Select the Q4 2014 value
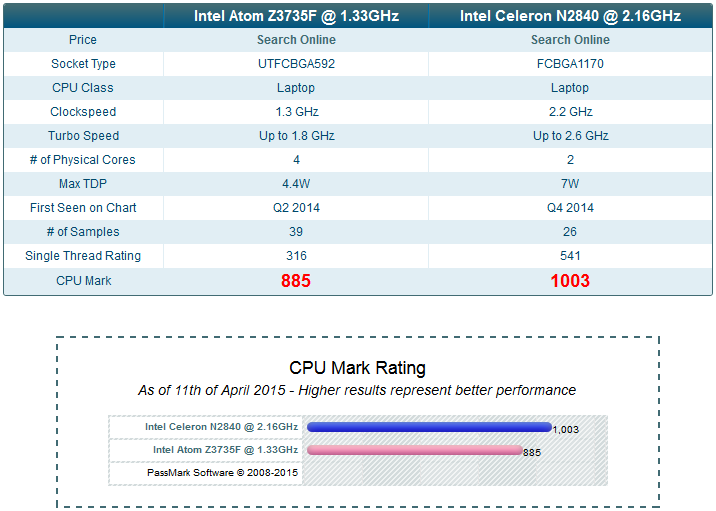 click(x=570, y=208)
